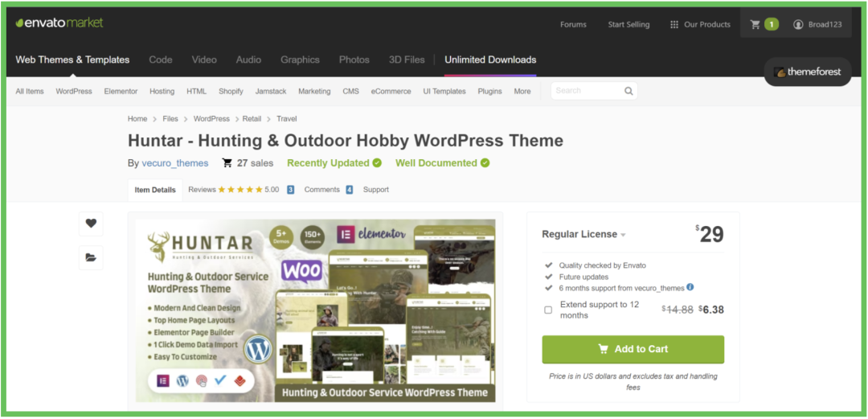Click the shopping cart icon in header
Image resolution: width=868 pixels, height=419 pixels.
(755, 24)
